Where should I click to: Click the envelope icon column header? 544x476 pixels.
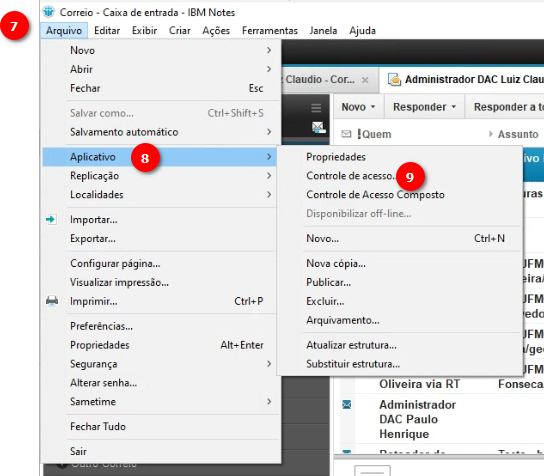point(346,134)
